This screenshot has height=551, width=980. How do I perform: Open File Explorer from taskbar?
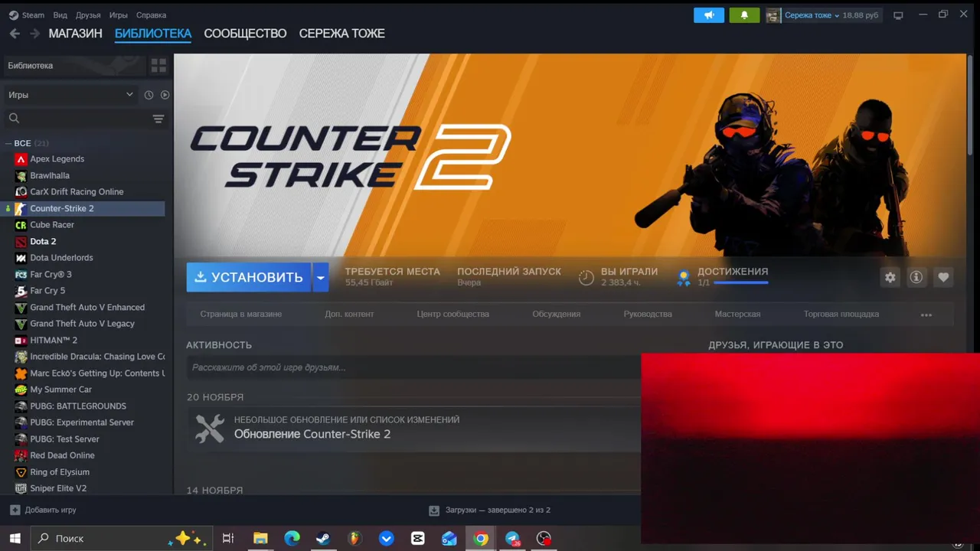click(260, 539)
